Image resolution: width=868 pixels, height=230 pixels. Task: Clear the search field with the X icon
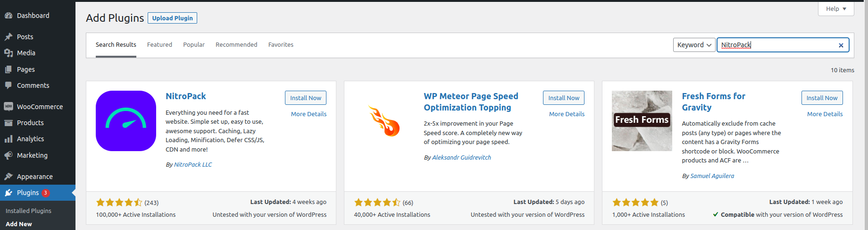tap(841, 45)
